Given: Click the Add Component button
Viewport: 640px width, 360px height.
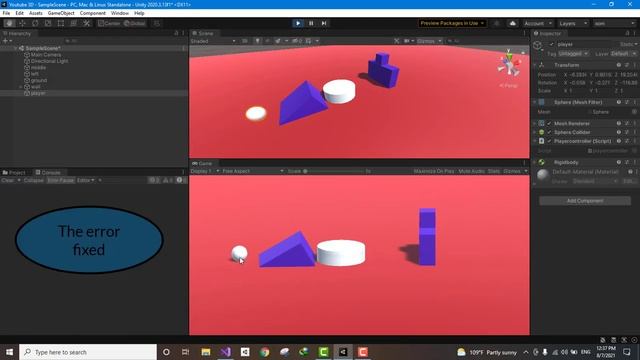Looking at the screenshot, I should tap(585, 201).
